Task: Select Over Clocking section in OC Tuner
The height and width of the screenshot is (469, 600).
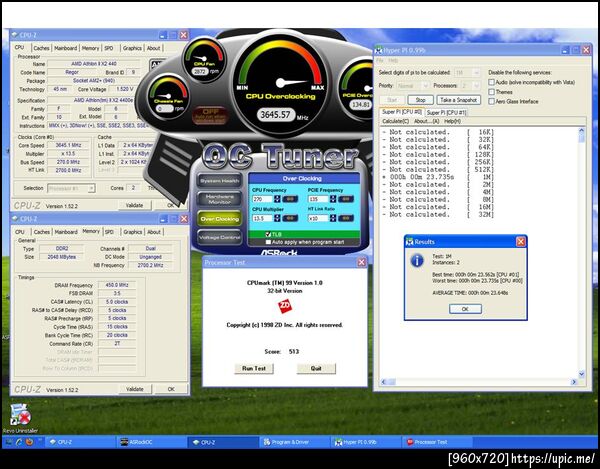Action: pos(219,219)
